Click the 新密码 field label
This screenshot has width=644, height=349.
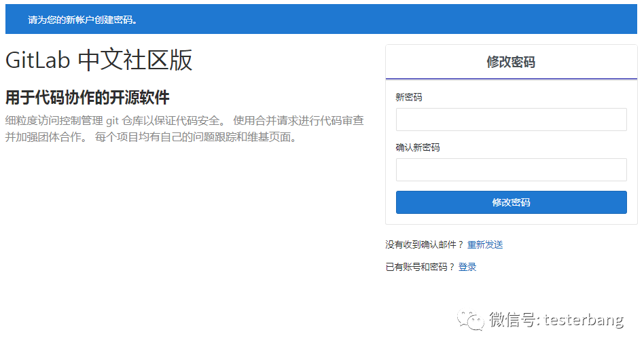coord(409,97)
